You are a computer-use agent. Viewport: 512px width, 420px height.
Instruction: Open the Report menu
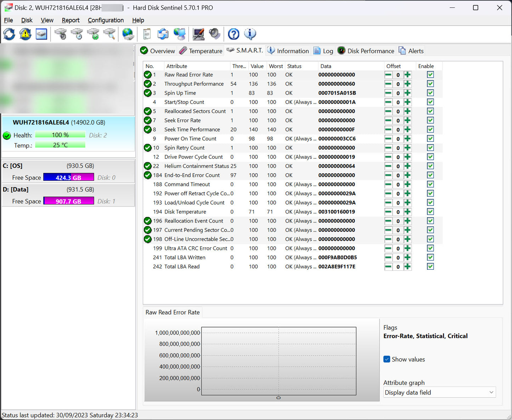point(71,20)
